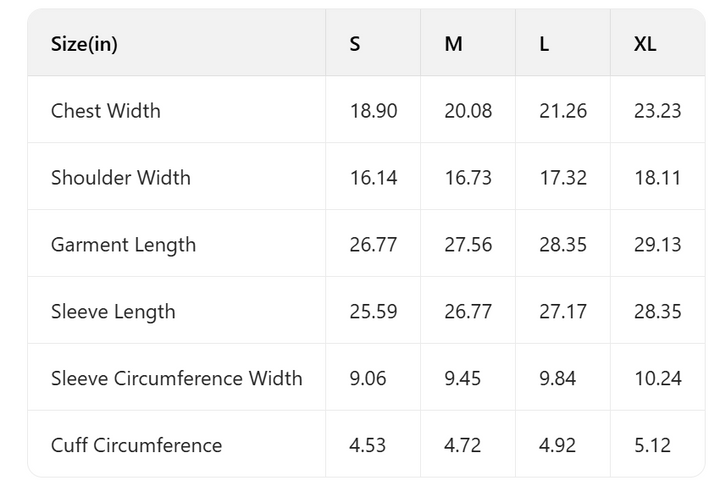The height and width of the screenshot is (486, 720).
Task: Click Sleeve Circumference Width row label
Action: click(176, 379)
